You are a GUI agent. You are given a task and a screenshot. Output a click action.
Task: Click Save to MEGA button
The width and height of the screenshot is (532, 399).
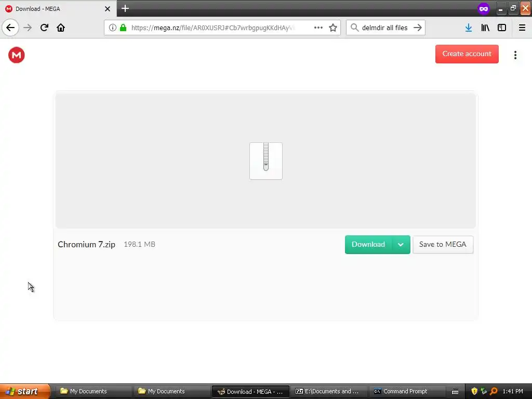point(443,244)
